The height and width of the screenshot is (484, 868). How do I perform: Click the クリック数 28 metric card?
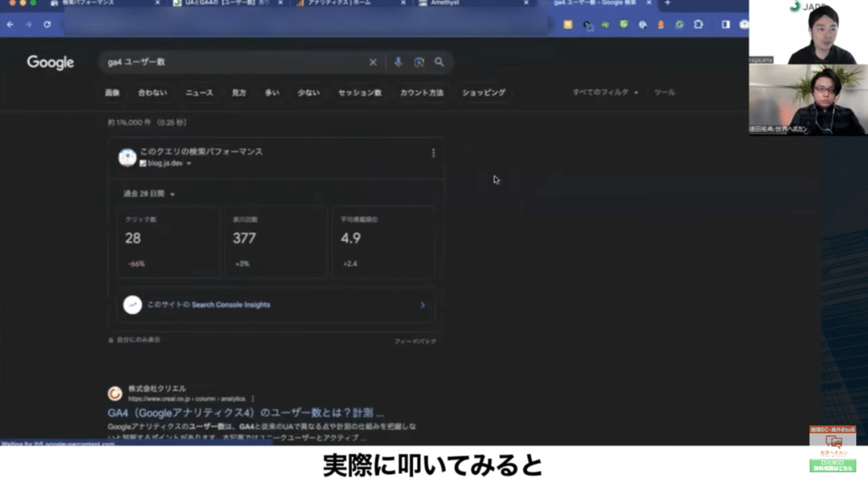[168, 242]
